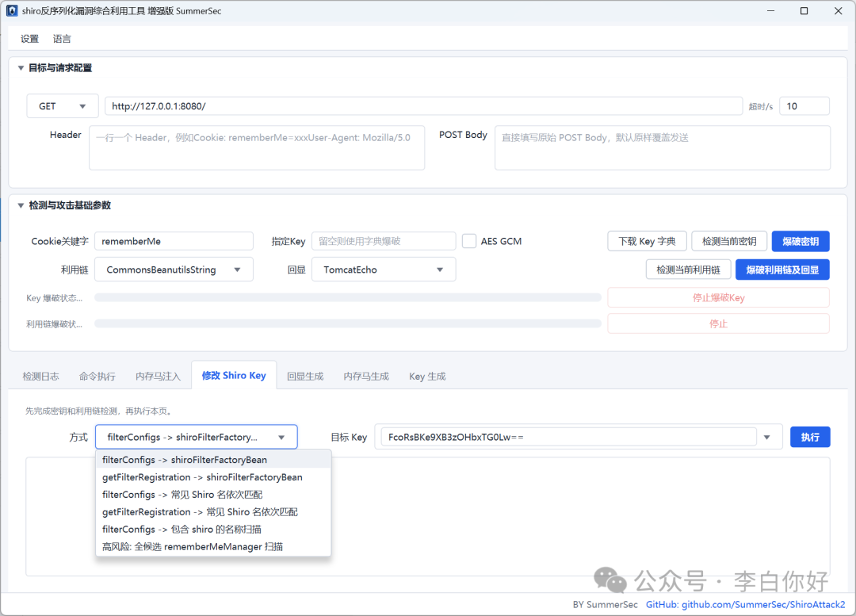Click the Cookie关键字 rememberMe field
Screen dimensions: 856x616
(174, 241)
